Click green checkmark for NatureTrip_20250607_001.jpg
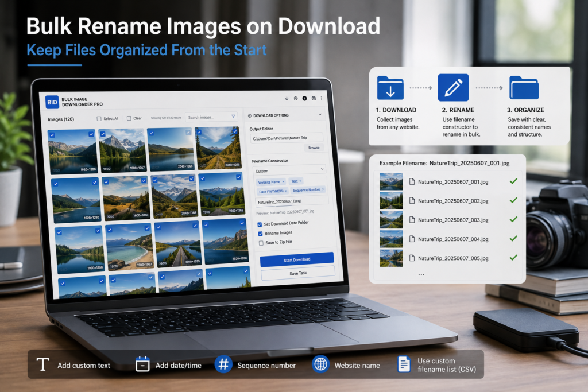This screenshot has height=392, width=588. tap(513, 181)
